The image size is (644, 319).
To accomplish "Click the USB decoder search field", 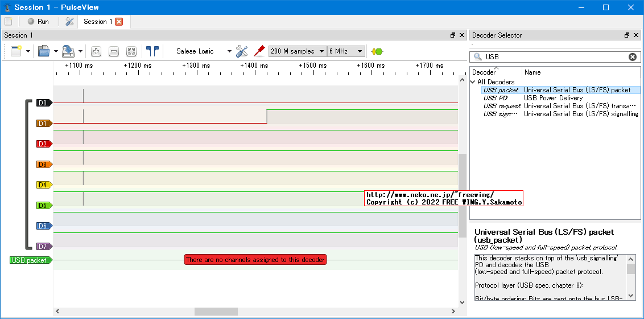I will coord(555,57).
